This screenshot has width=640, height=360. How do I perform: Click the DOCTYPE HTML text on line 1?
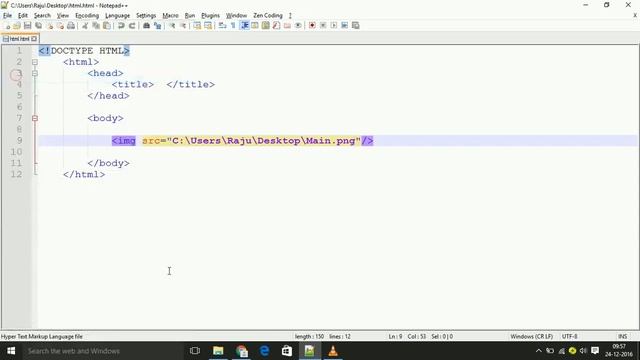87,51
